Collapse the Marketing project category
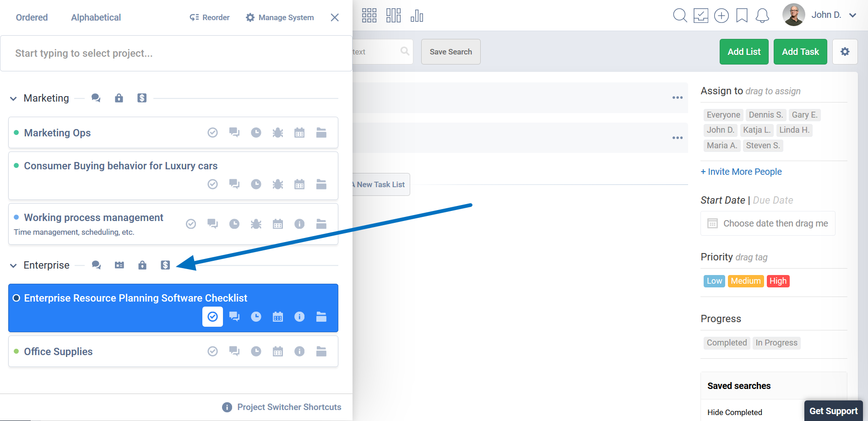Image resolution: width=868 pixels, height=421 pixels. tap(13, 98)
